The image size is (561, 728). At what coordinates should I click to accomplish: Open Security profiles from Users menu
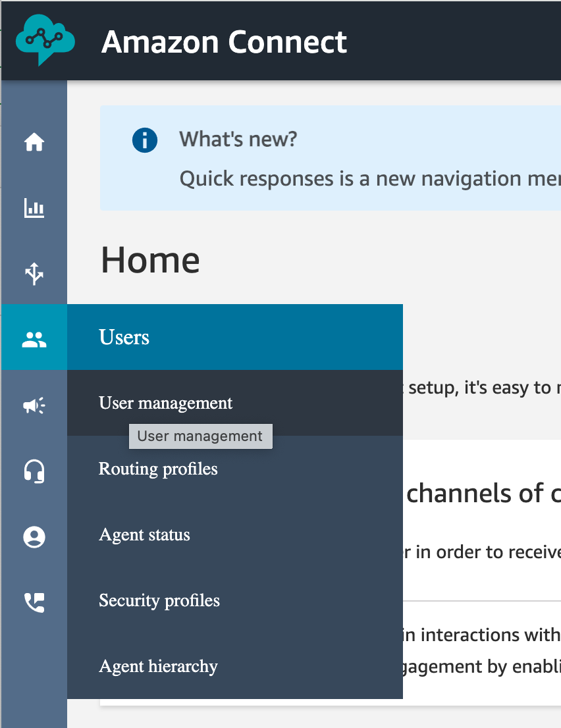(235, 600)
